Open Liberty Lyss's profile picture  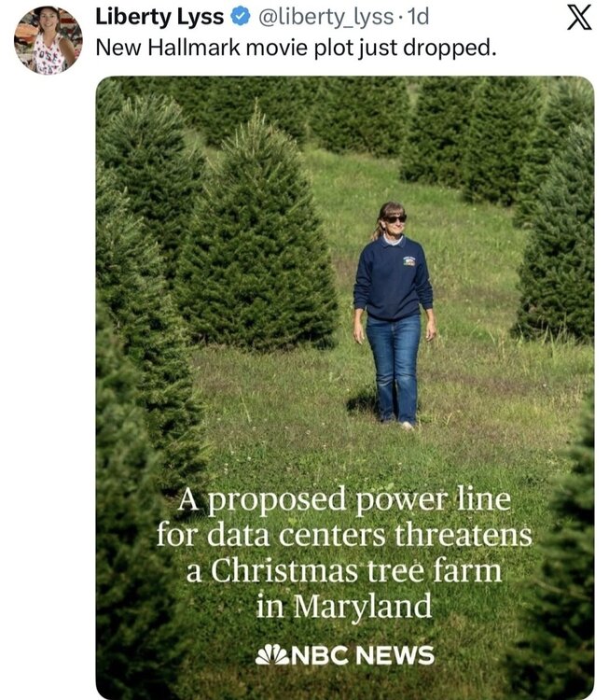pos(48,40)
